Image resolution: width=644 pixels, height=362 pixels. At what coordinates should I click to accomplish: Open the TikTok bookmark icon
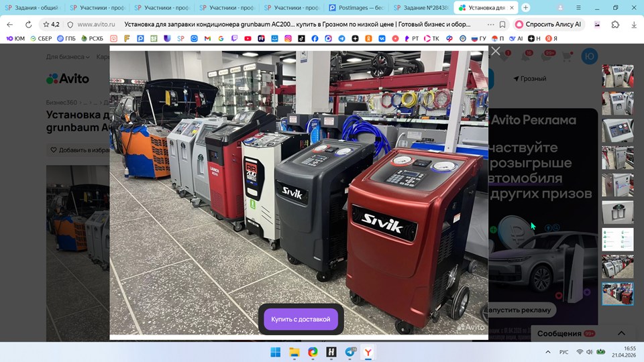(x=301, y=39)
